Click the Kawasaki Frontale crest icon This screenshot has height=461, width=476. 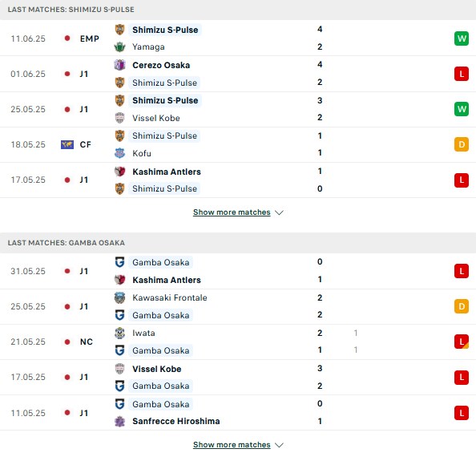[119, 297]
